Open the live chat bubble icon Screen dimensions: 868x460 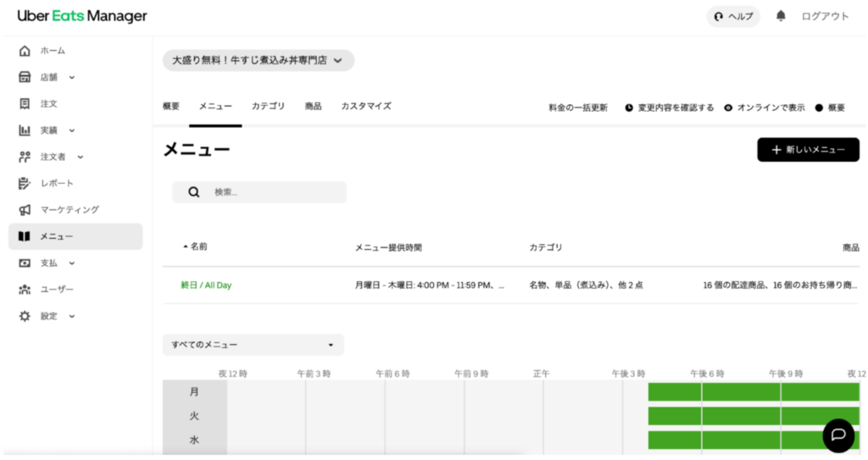[x=838, y=435]
